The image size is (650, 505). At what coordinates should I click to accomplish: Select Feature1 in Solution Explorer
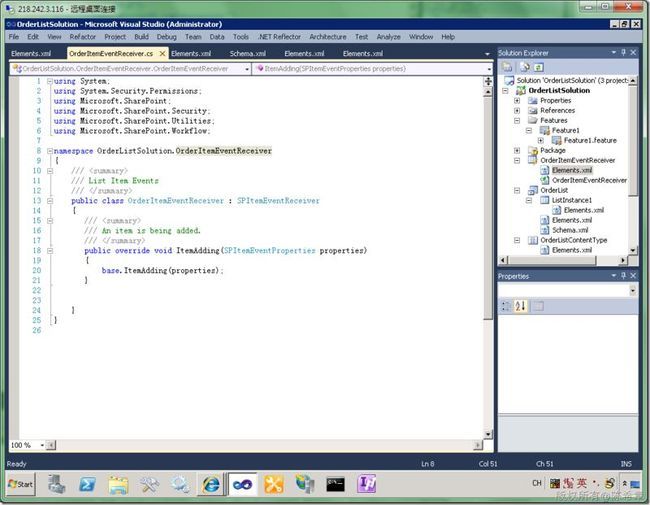[565, 130]
